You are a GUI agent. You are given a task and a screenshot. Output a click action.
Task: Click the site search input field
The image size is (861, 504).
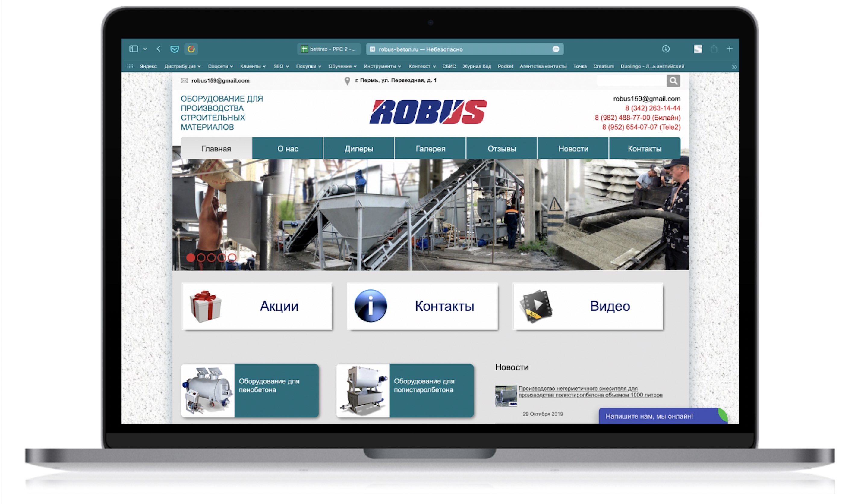pos(631,81)
